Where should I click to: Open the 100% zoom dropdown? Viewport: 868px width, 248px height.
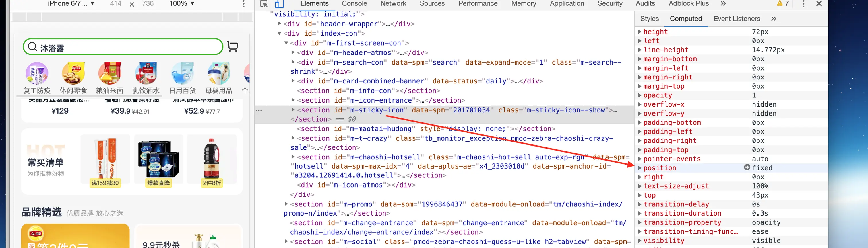[x=182, y=4]
